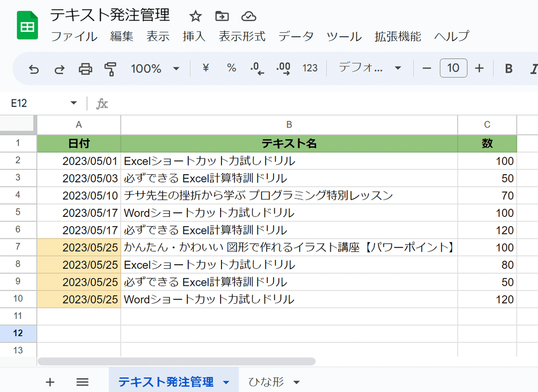
Task: Click the select all corner box
Action: pos(18,125)
